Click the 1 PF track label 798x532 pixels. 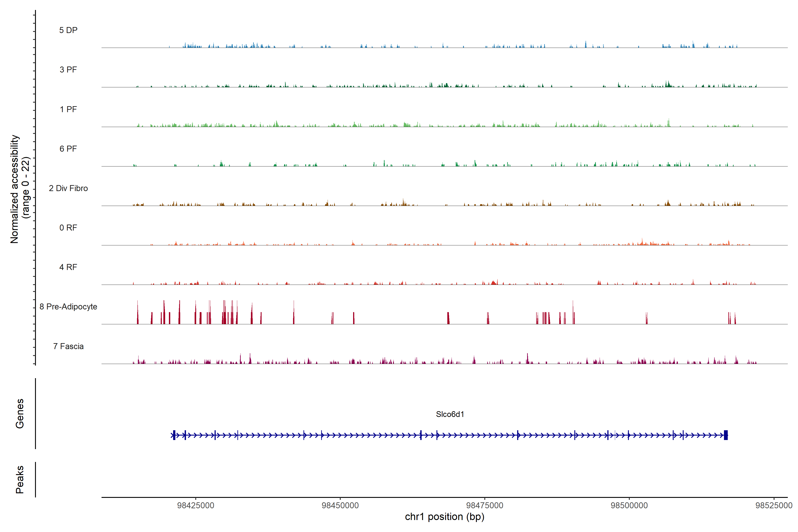point(68,109)
